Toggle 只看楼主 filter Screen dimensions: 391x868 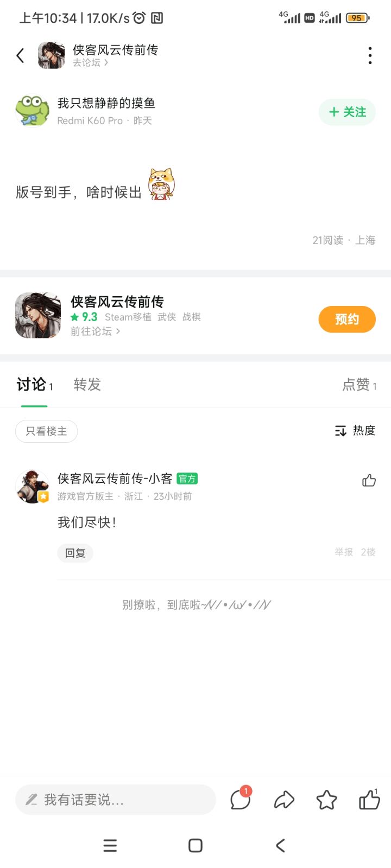point(46,431)
